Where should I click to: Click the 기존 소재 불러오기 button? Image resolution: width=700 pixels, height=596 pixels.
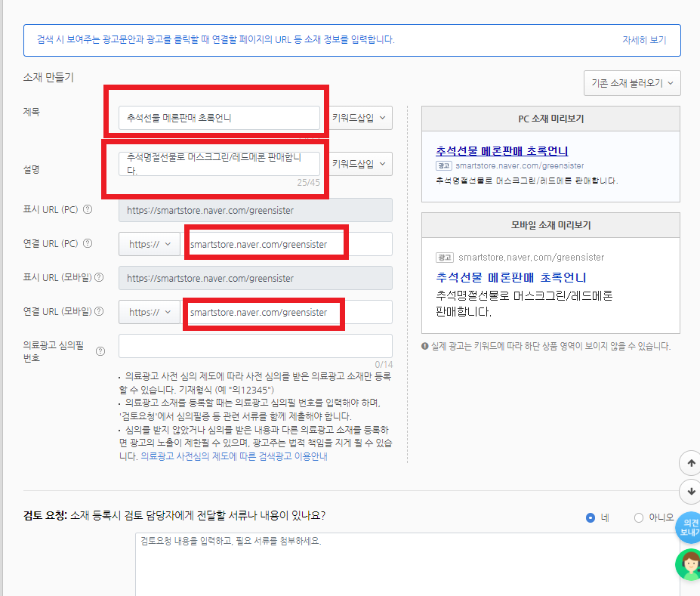point(632,82)
